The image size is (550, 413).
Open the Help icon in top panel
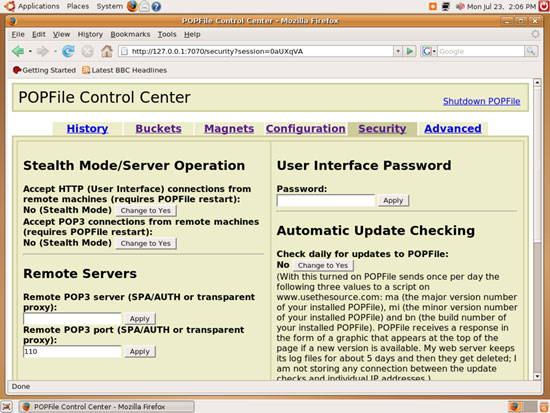(156, 6)
